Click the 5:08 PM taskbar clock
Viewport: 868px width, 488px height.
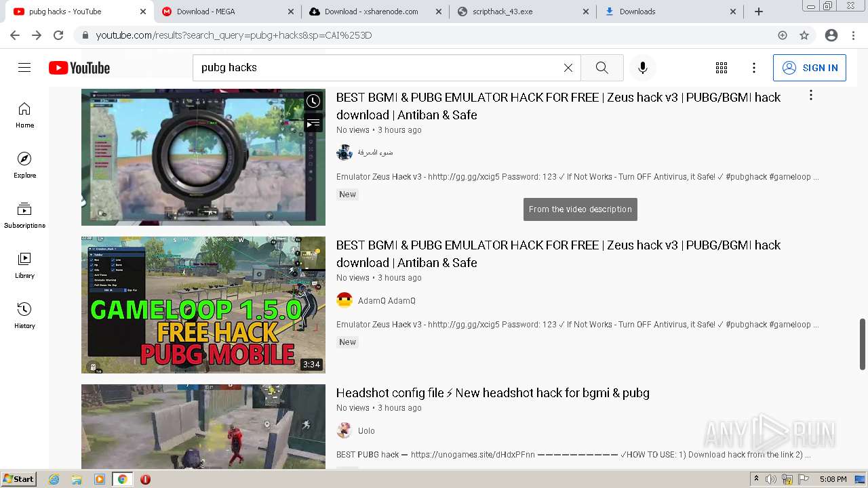point(833,479)
